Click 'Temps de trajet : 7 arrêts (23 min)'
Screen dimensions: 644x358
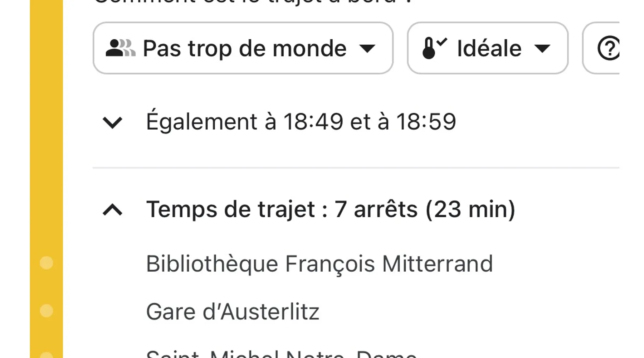pos(331,209)
